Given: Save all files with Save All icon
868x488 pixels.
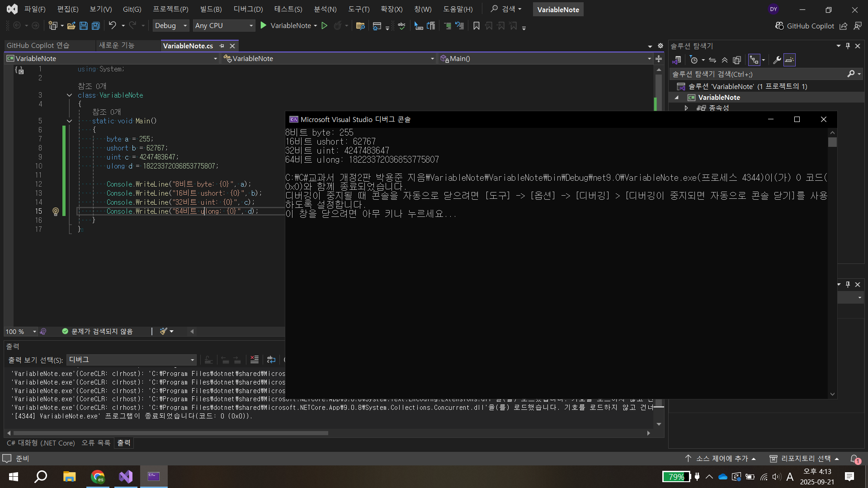Looking at the screenshot, I should pyautogui.click(x=95, y=26).
